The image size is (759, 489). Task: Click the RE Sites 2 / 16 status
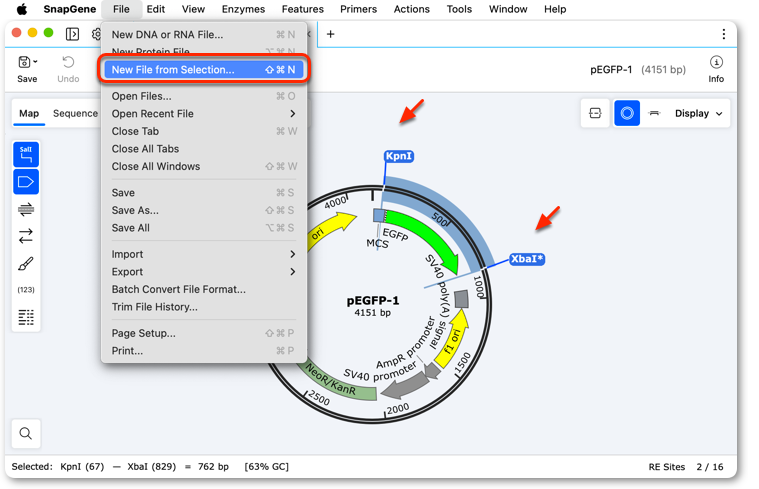(x=686, y=467)
